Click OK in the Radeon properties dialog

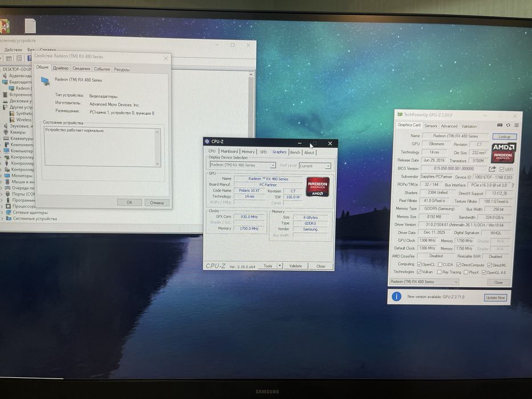pyautogui.click(x=129, y=202)
